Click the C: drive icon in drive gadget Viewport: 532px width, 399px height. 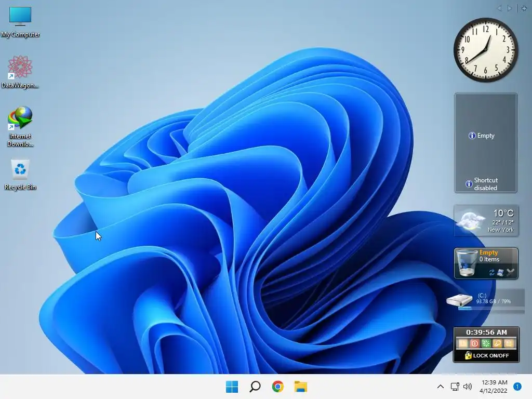459,300
